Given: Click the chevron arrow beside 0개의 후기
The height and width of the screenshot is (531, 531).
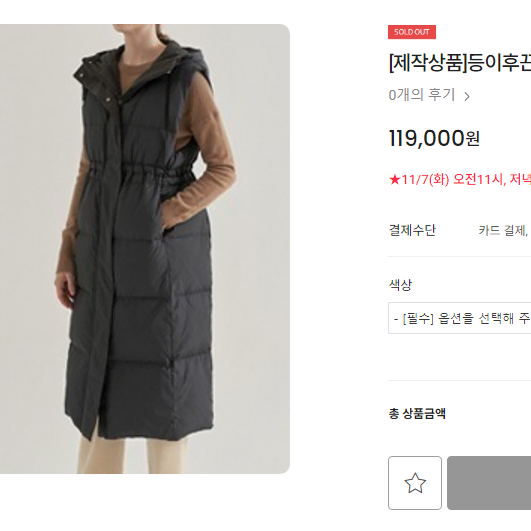Looking at the screenshot, I should point(467,97).
